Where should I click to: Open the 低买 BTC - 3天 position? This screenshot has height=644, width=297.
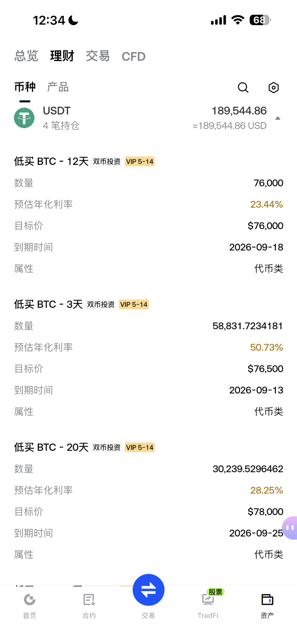tap(49, 304)
